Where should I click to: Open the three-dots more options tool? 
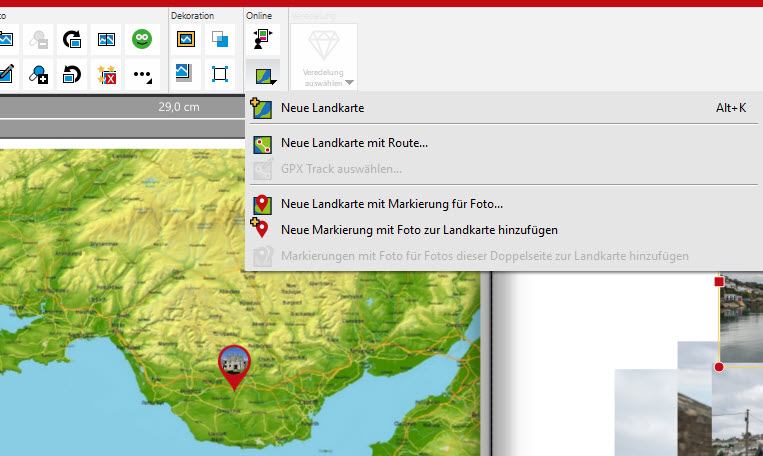[142, 75]
